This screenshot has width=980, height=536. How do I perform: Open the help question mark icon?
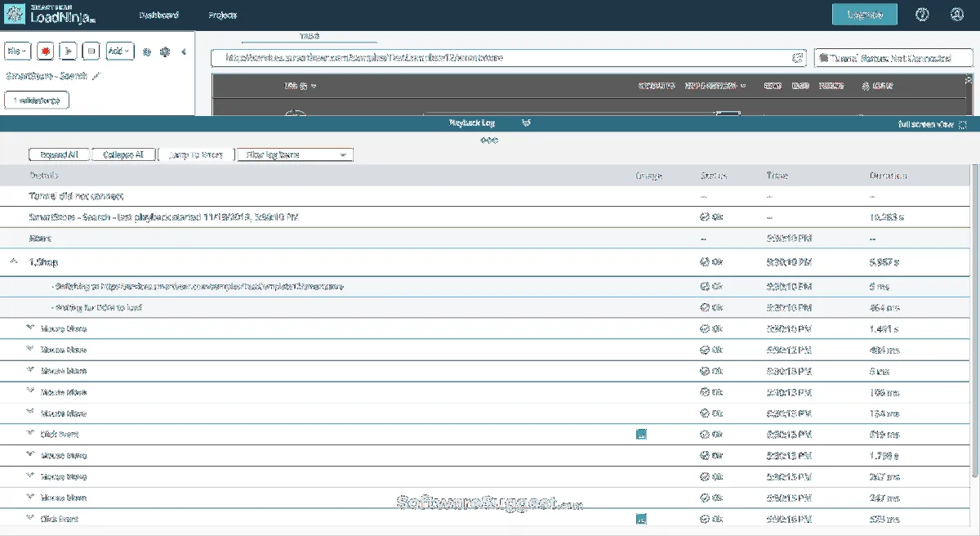click(923, 15)
